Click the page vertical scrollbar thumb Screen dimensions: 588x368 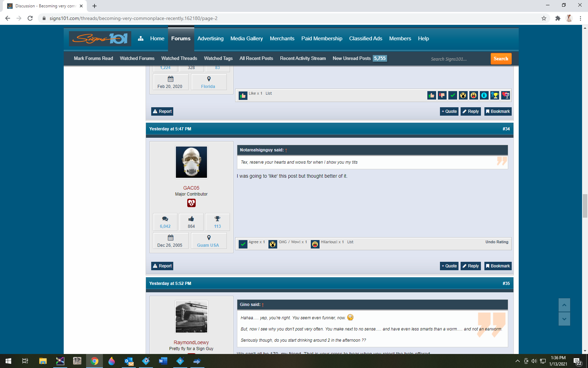pos(585,206)
